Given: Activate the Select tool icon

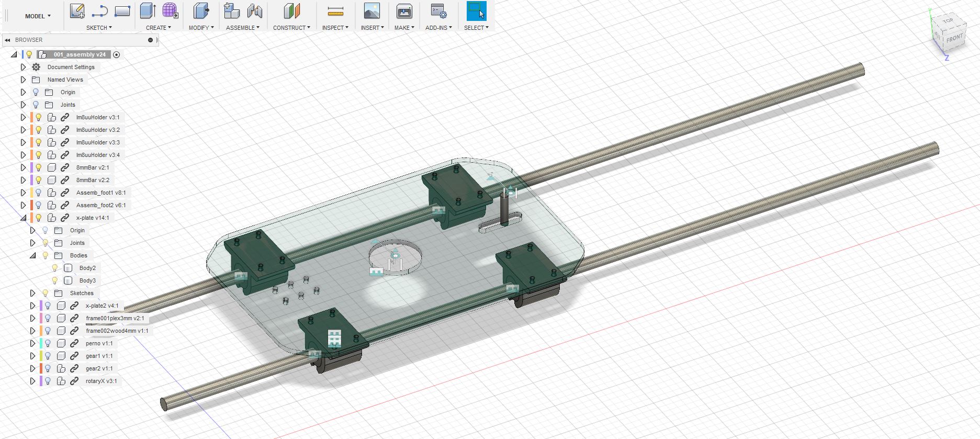Looking at the screenshot, I should point(476,11).
